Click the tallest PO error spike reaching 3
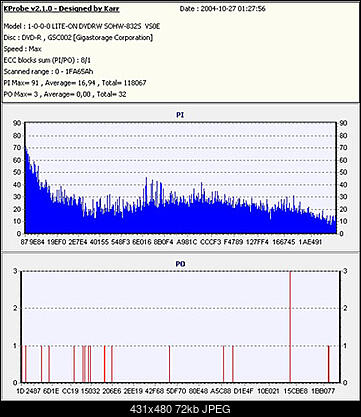This screenshot has width=361, height=417. pos(290,327)
